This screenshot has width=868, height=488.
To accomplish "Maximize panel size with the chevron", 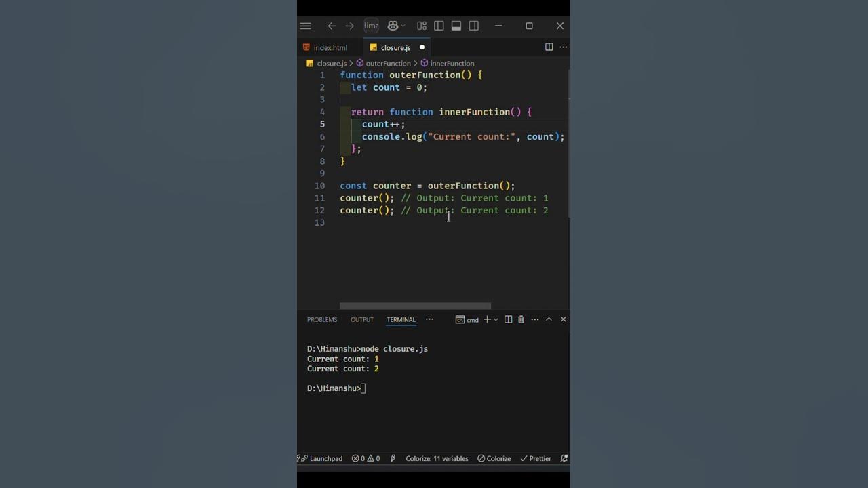I will (549, 319).
